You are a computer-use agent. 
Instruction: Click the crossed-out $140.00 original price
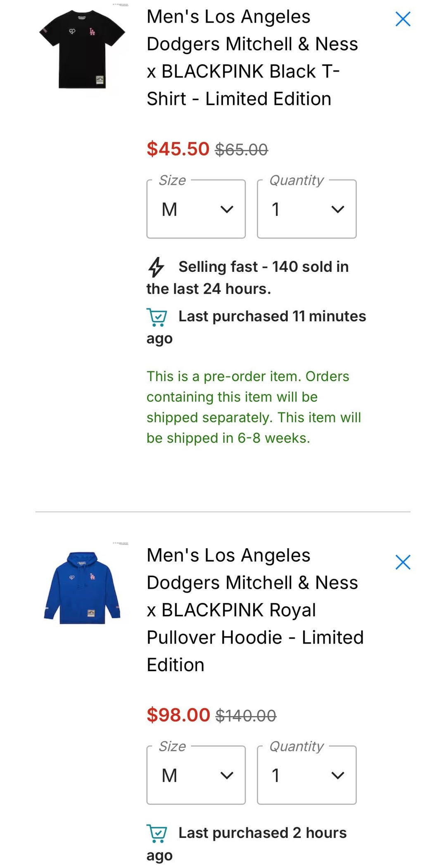pyautogui.click(x=246, y=715)
